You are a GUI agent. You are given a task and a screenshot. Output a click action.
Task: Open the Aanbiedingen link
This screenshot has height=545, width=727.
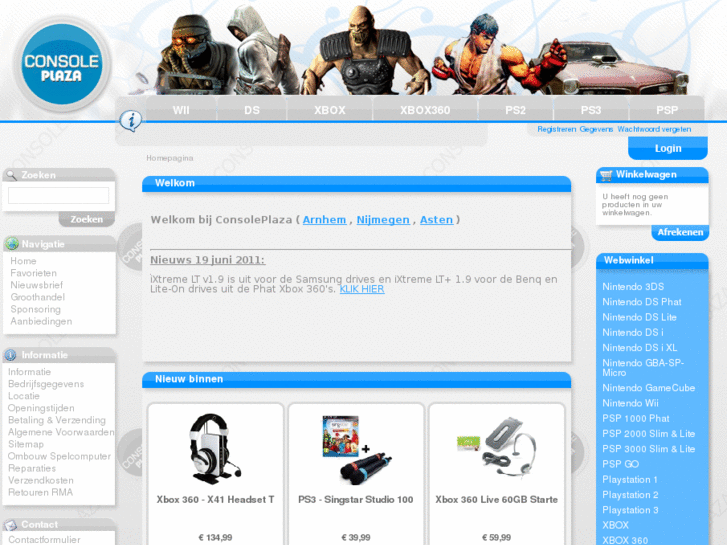click(x=41, y=321)
